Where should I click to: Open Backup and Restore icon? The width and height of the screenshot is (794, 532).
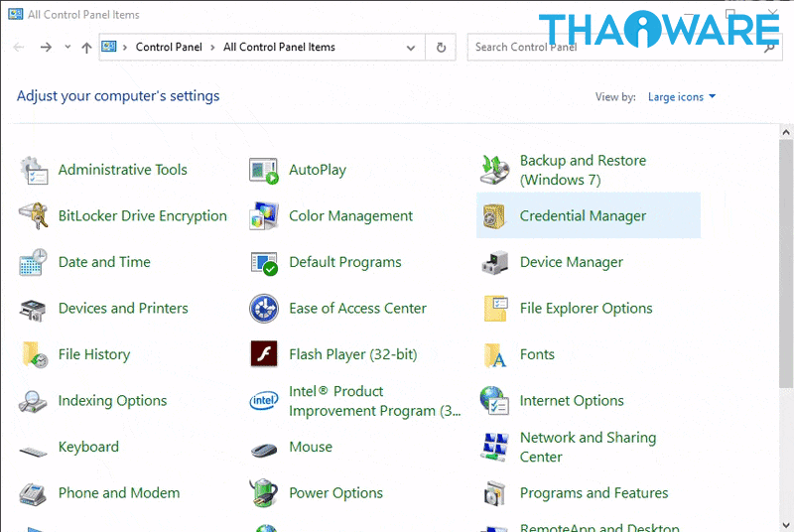coord(494,170)
